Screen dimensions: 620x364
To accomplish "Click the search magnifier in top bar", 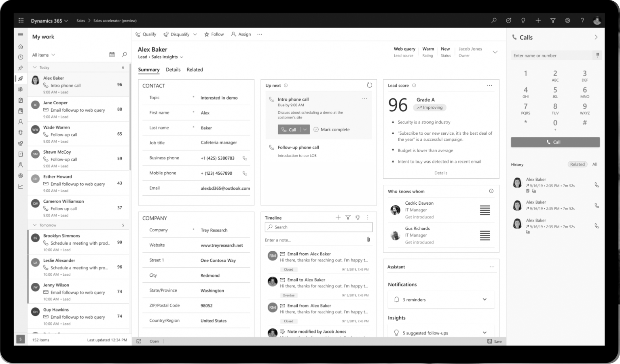I will coord(494,21).
